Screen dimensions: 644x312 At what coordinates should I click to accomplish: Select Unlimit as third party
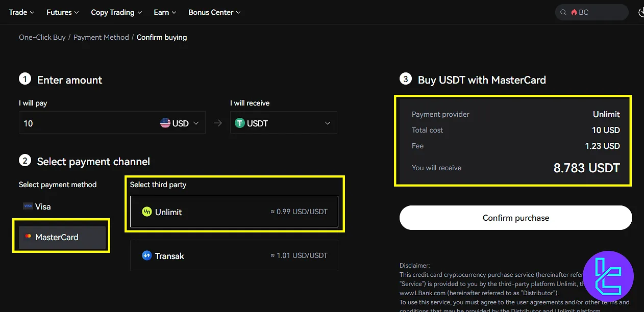234,212
